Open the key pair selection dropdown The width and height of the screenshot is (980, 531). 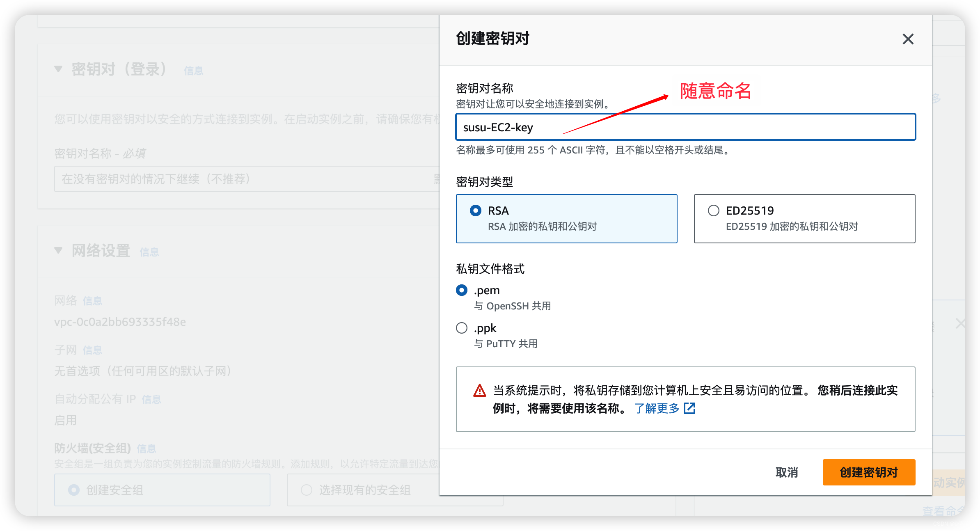[246, 179]
